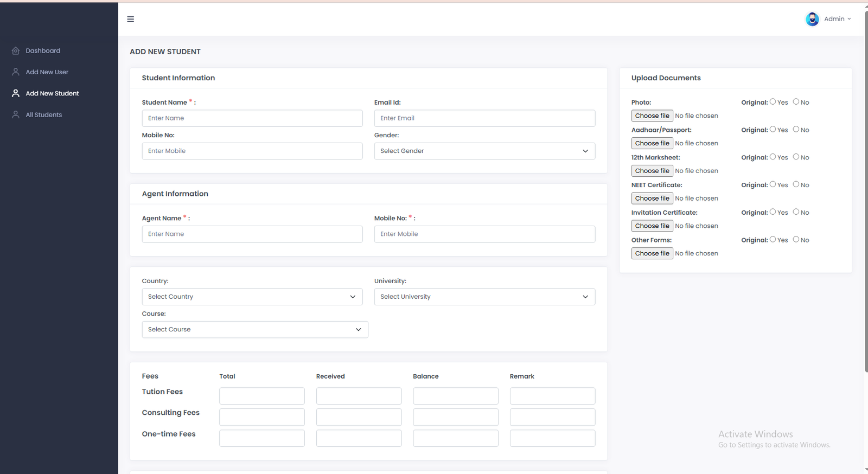This screenshot has height=474, width=868.
Task: Select No for Invitation Certificate original
Action: coord(796,212)
